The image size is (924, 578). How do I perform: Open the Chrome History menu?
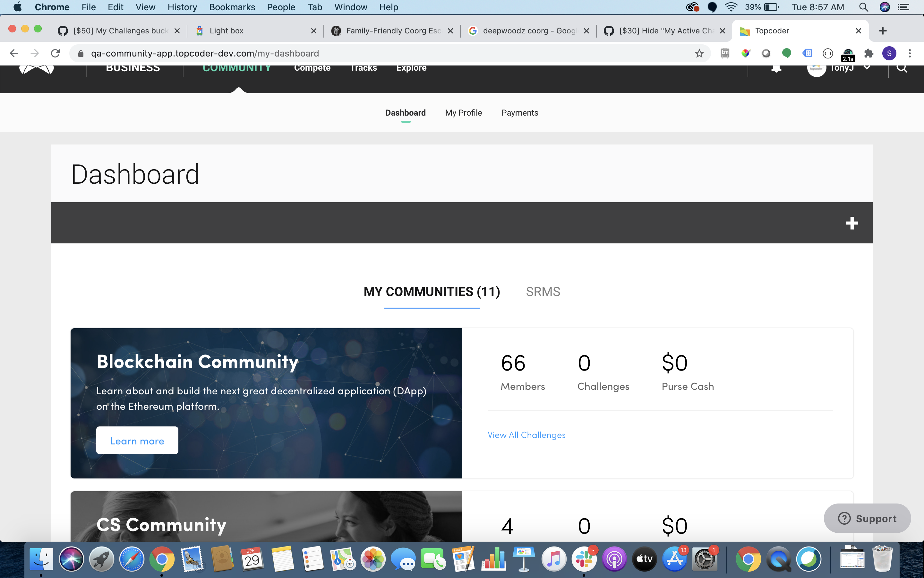click(x=182, y=7)
